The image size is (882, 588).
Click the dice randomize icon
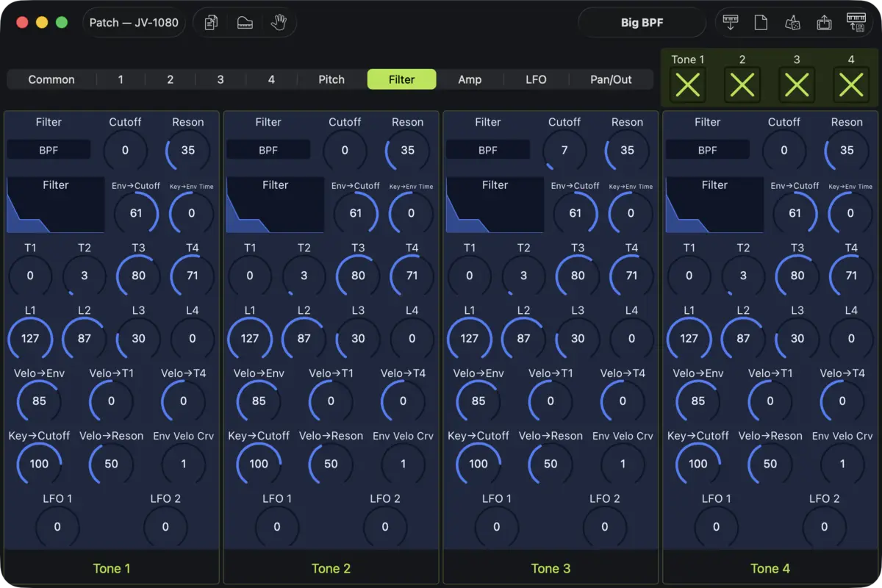point(792,23)
